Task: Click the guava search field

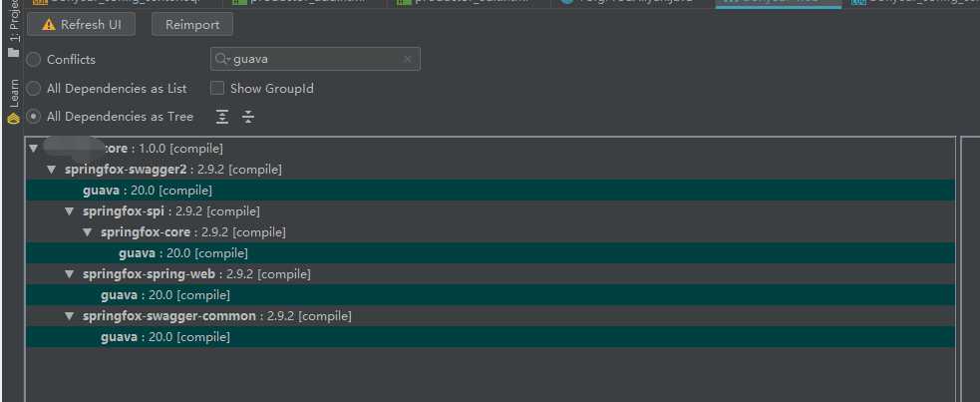Action: pos(315,59)
